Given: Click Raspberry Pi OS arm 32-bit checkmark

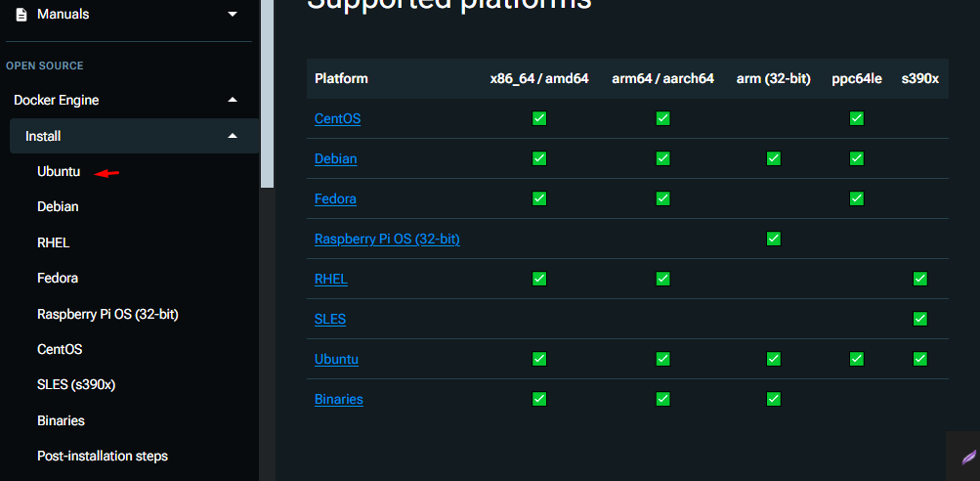Looking at the screenshot, I should point(774,239).
